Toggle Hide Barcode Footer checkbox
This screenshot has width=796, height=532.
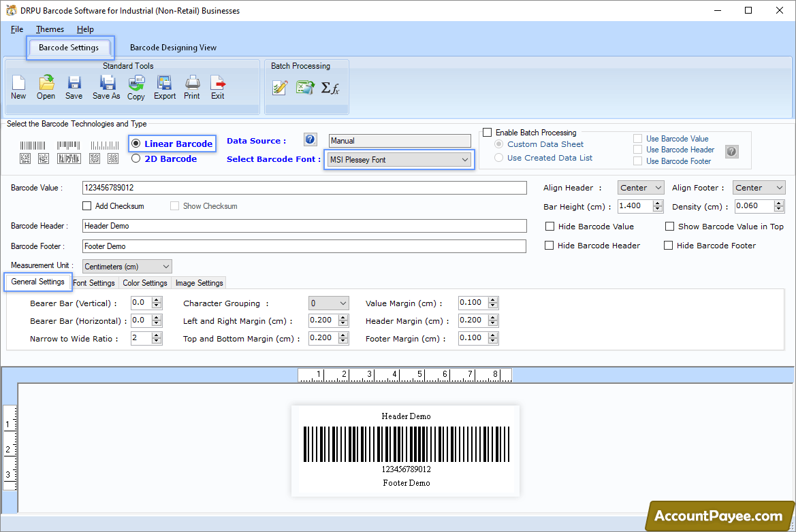coord(668,246)
